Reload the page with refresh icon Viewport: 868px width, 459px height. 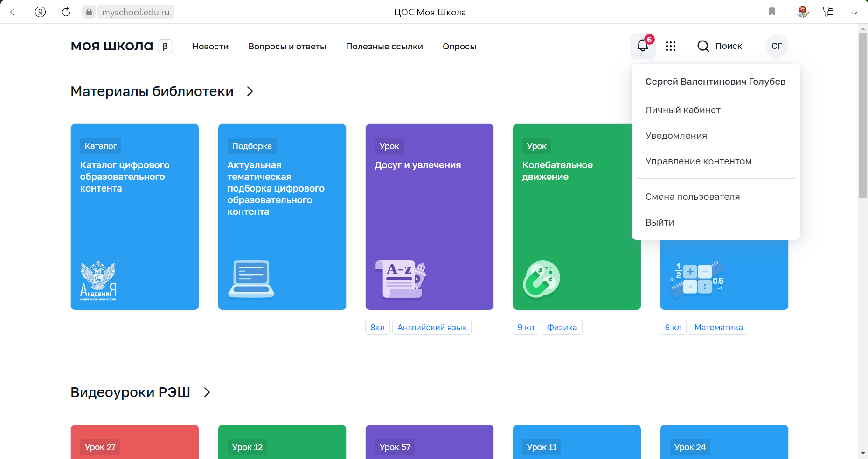66,12
